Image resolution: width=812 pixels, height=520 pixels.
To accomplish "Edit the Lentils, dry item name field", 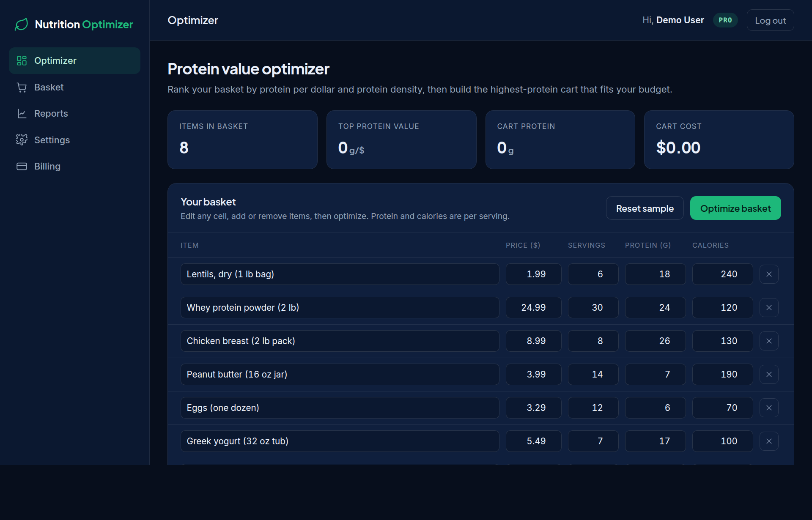I will point(340,274).
